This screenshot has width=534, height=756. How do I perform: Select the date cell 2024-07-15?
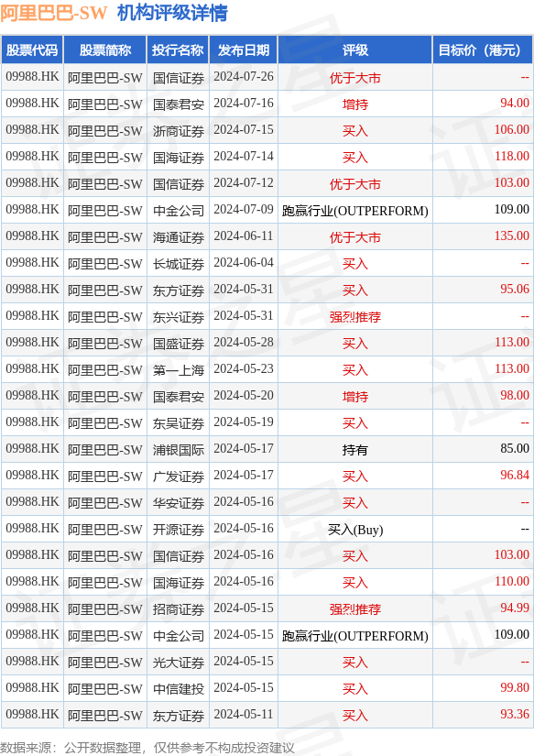point(244,130)
